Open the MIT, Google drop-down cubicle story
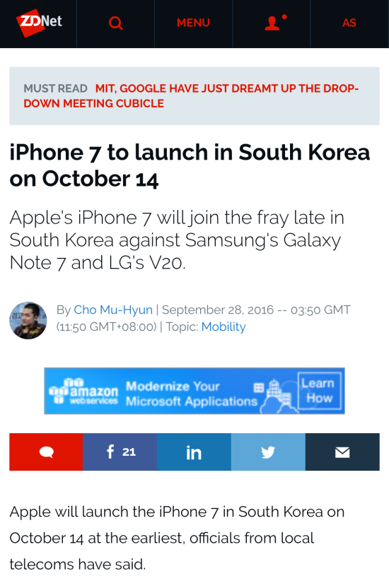389x588 pixels. [191, 95]
